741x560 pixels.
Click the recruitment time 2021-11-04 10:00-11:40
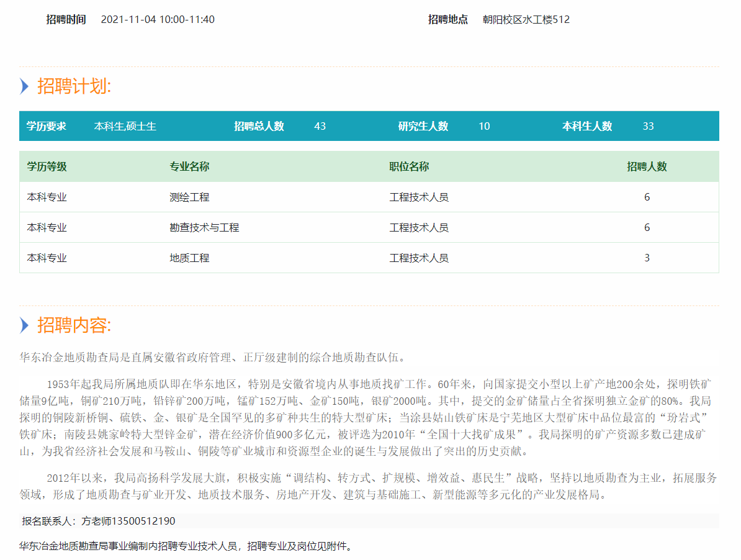[x=157, y=19]
